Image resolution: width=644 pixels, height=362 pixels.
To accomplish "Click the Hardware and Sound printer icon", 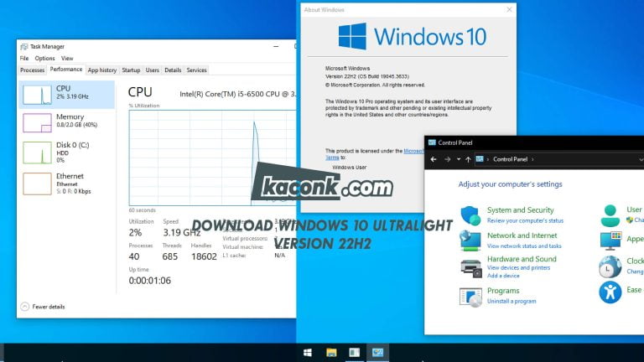I will pyautogui.click(x=470, y=268).
